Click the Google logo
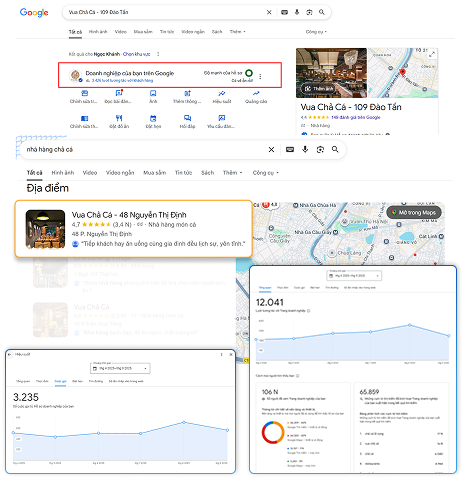 click(x=34, y=13)
